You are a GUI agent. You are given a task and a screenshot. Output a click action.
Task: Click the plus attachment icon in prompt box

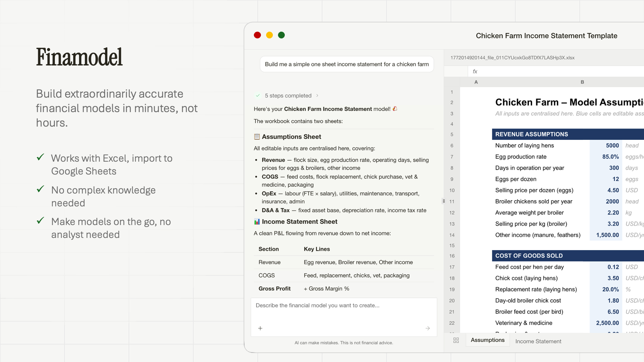coord(260,328)
